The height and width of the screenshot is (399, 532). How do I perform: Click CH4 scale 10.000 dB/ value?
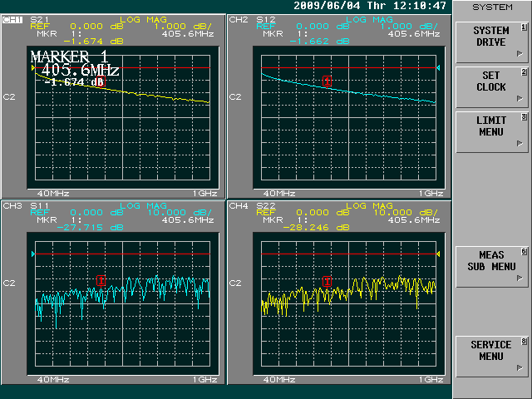(406, 213)
